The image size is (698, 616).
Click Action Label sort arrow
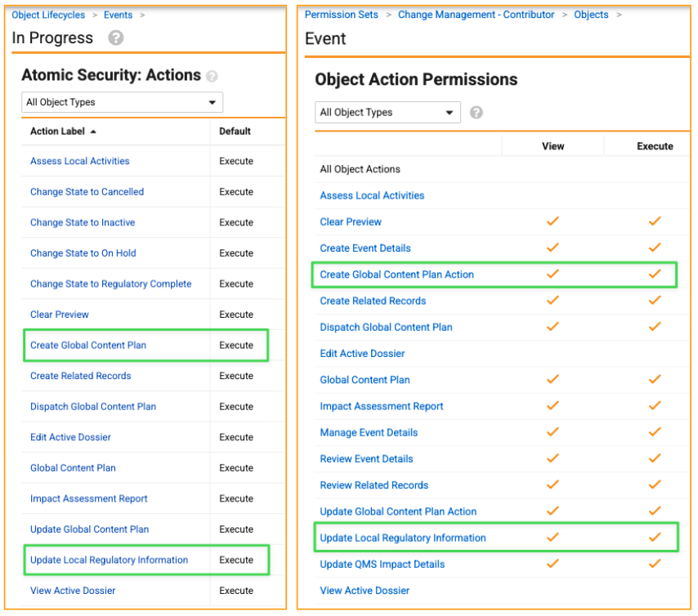93,132
